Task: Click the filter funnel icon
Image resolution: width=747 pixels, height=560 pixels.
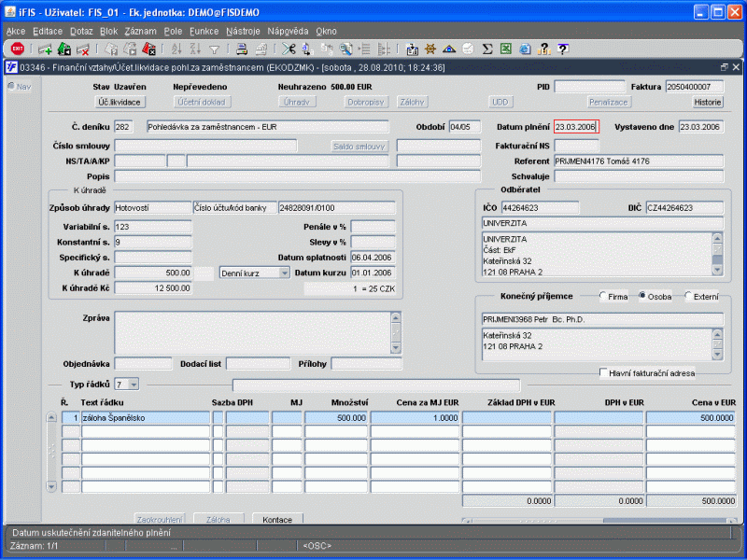Action: pyautogui.click(x=214, y=49)
